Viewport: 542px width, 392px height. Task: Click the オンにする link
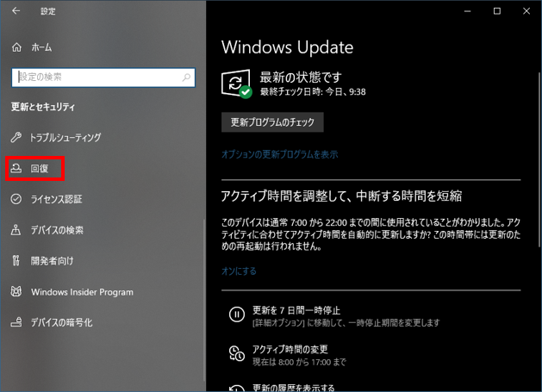239,271
